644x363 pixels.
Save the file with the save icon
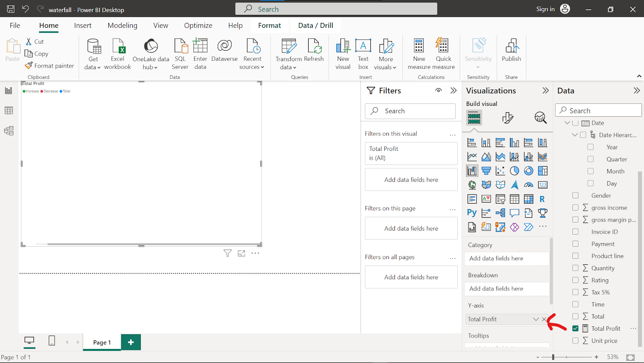coord(11,9)
